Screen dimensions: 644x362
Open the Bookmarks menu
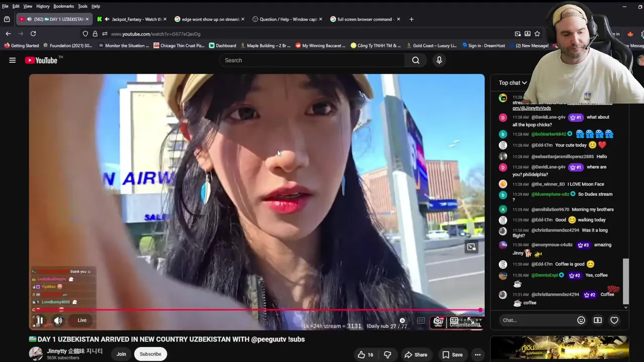[63, 6]
